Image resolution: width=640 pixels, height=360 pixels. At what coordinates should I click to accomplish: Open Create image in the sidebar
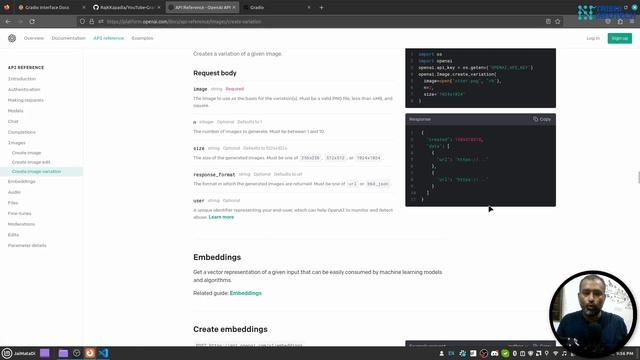[x=27, y=152]
